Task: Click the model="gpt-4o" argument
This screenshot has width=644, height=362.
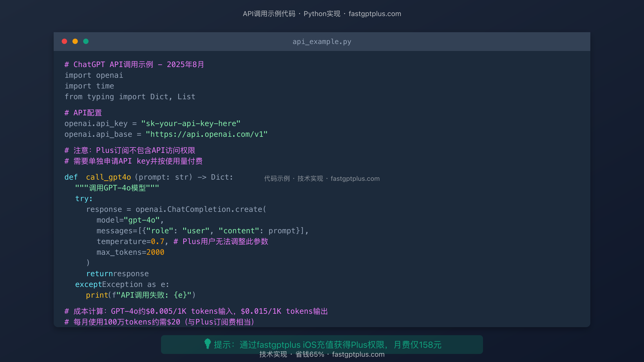Action: [130, 220]
